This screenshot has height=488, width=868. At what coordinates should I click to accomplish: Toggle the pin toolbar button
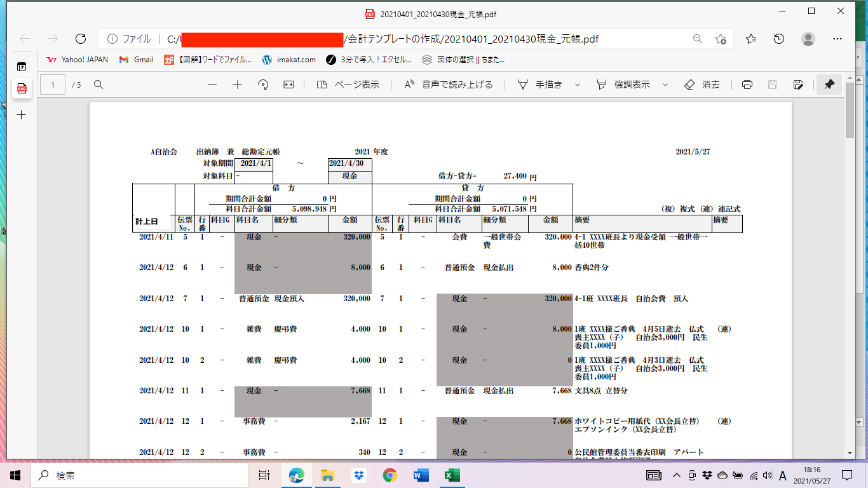point(829,85)
